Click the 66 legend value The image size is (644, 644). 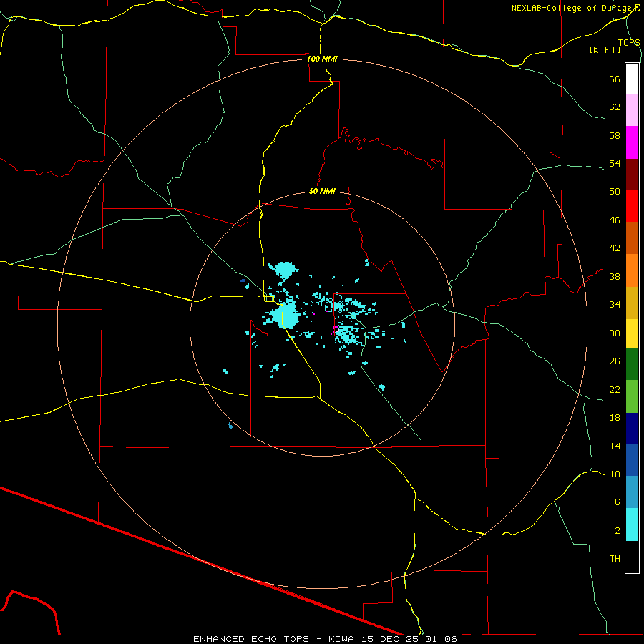pyautogui.click(x=615, y=79)
